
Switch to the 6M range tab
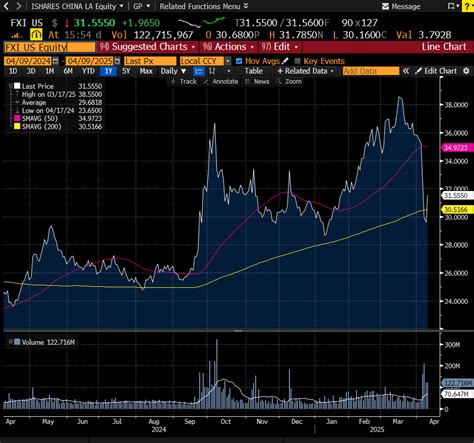68,71
